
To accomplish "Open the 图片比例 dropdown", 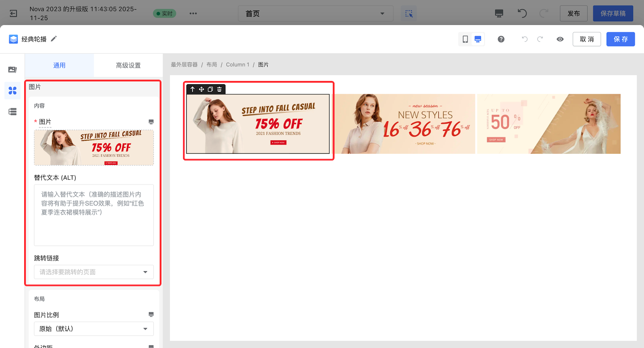I will [x=94, y=329].
